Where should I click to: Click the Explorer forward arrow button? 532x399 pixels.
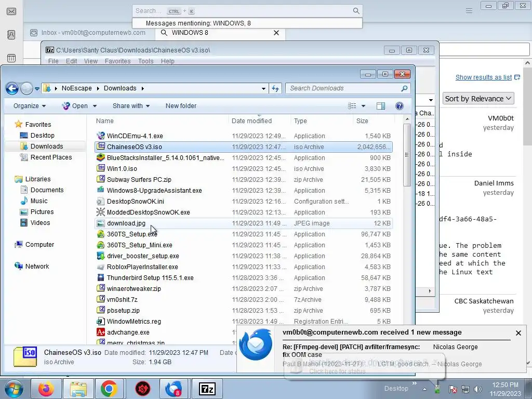pyautogui.click(x=27, y=88)
